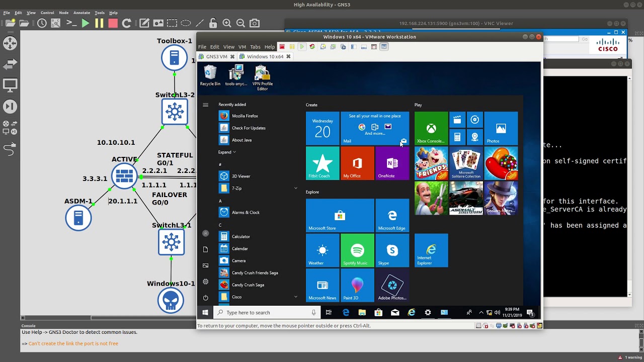Toggle lock icon in GNS3 toolbar
644x362 pixels.
pos(213,23)
